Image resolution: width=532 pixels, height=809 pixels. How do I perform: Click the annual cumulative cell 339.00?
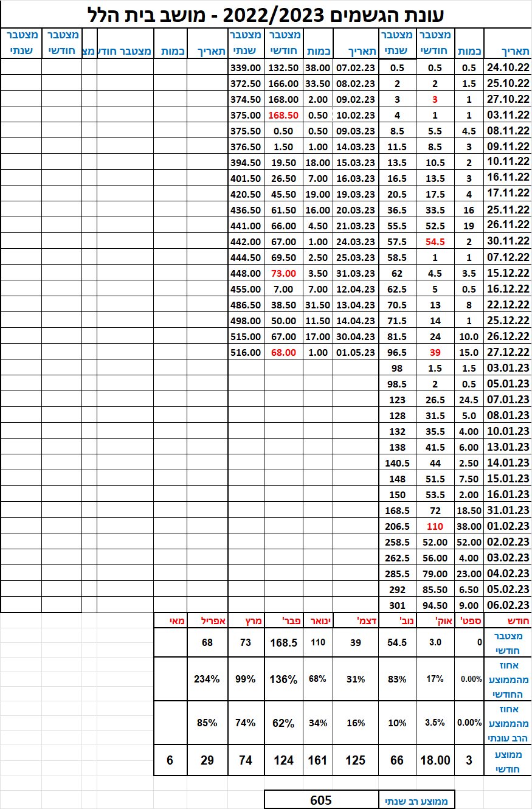[246, 67]
